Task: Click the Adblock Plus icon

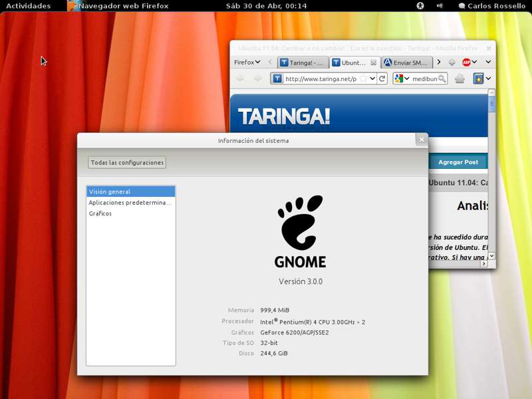Action: click(x=467, y=62)
